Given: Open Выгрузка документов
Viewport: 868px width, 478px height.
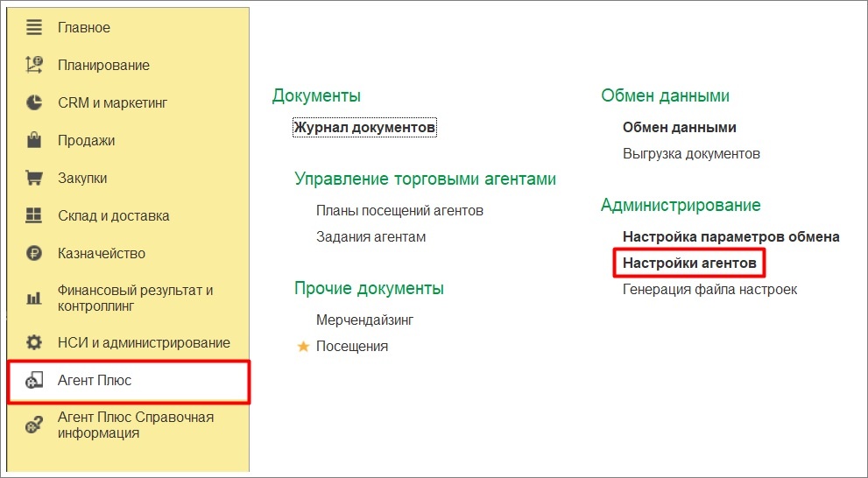Looking at the screenshot, I should coord(691,153).
